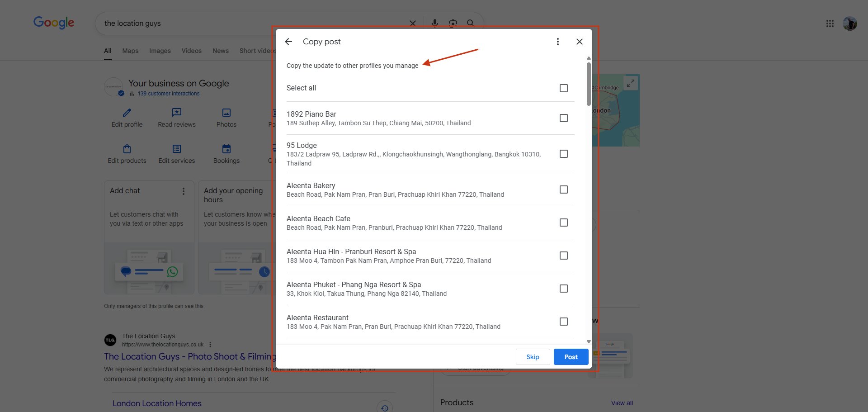
Task: Check the Select all checkbox
Action: point(563,88)
